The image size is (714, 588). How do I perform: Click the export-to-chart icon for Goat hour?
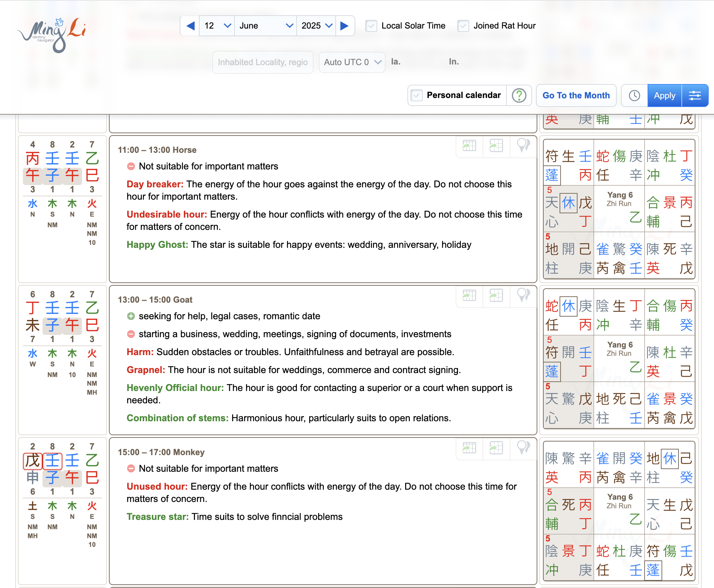(x=469, y=296)
